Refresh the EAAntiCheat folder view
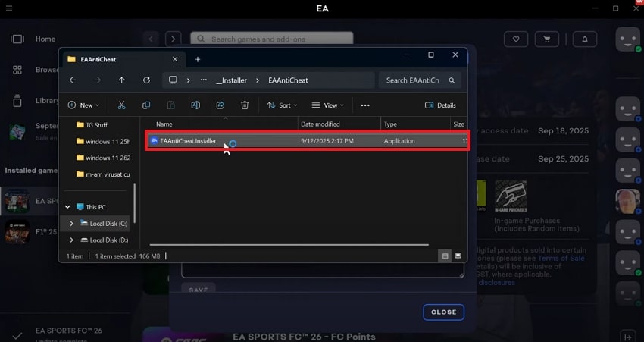 (146, 80)
